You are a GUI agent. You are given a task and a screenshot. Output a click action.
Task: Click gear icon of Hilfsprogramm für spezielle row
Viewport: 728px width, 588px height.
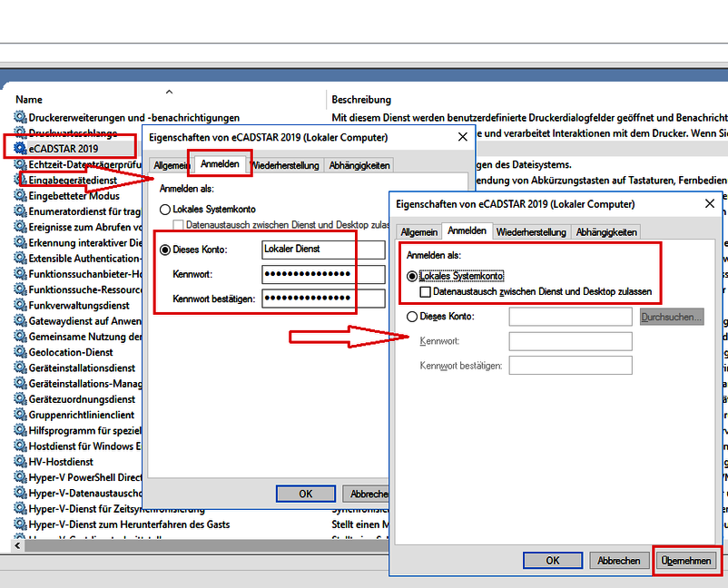(20, 430)
